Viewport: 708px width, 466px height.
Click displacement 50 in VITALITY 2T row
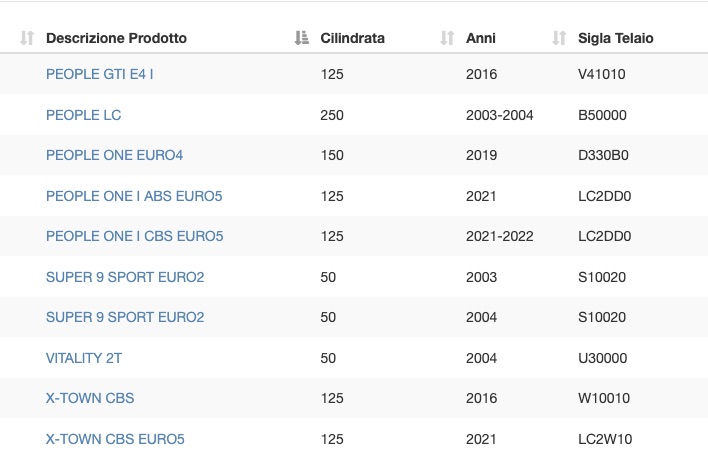pos(328,358)
